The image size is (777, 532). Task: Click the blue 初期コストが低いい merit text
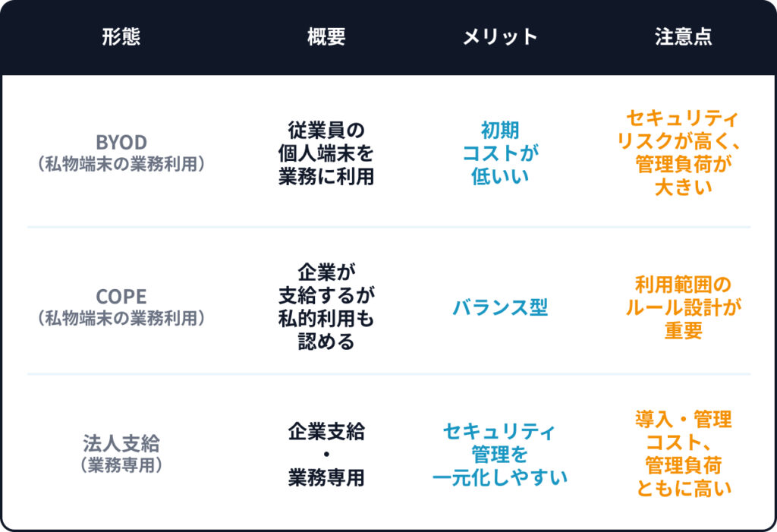point(500,153)
